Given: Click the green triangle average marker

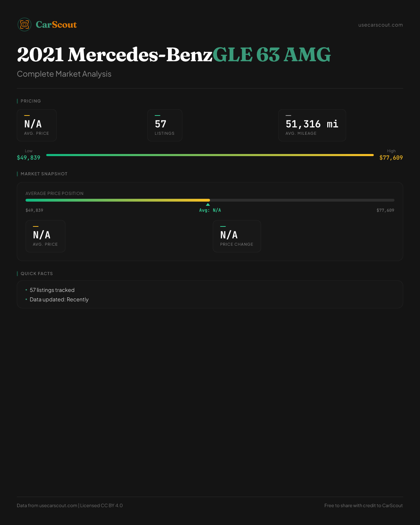Looking at the screenshot, I should tap(208, 204).
